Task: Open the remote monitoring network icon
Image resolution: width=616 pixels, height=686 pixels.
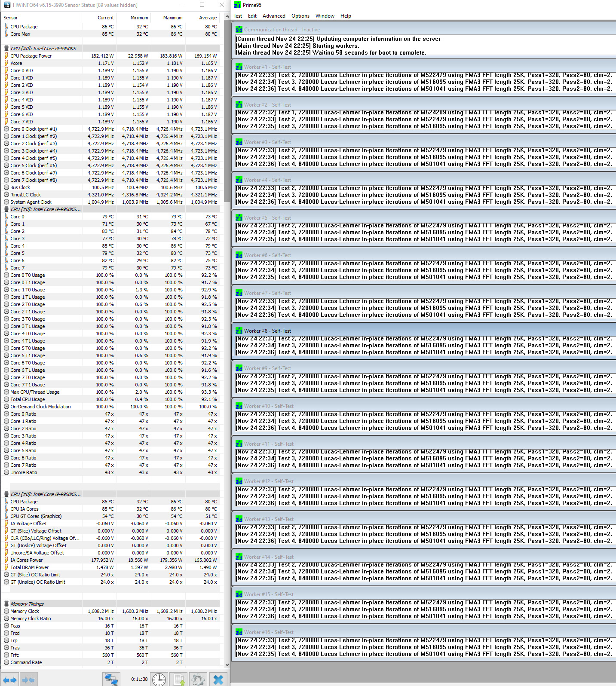Action: (111, 680)
